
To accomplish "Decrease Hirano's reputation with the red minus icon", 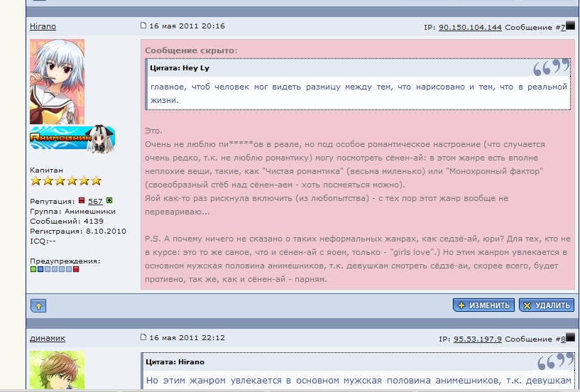I will (x=82, y=201).
